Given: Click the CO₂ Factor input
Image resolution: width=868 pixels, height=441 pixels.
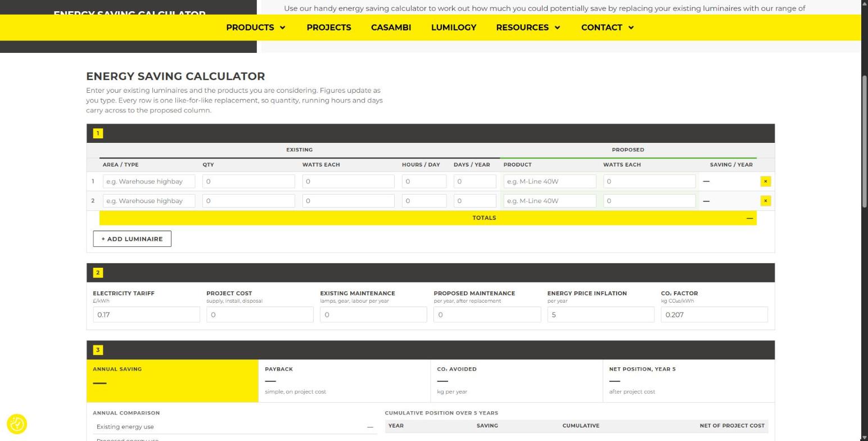Looking at the screenshot, I should (715, 314).
